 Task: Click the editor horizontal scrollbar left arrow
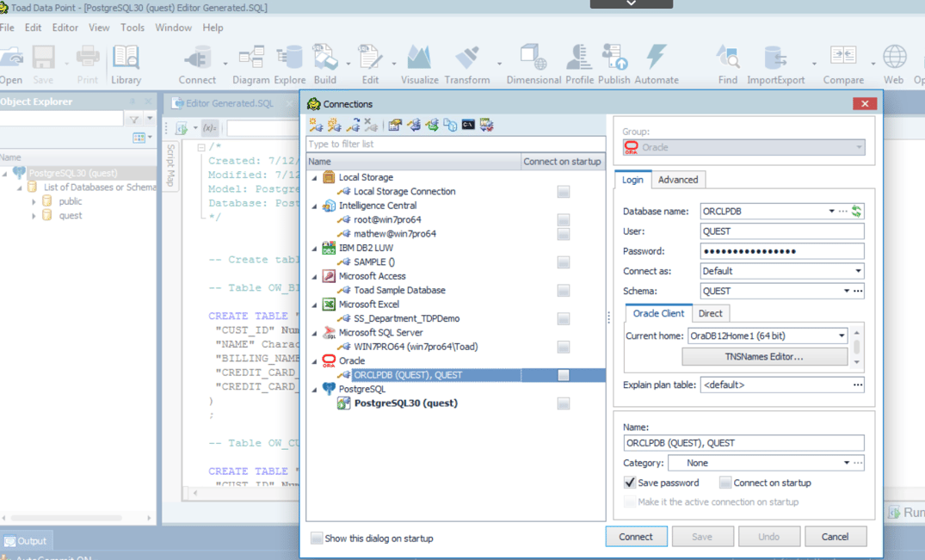(x=195, y=493)
